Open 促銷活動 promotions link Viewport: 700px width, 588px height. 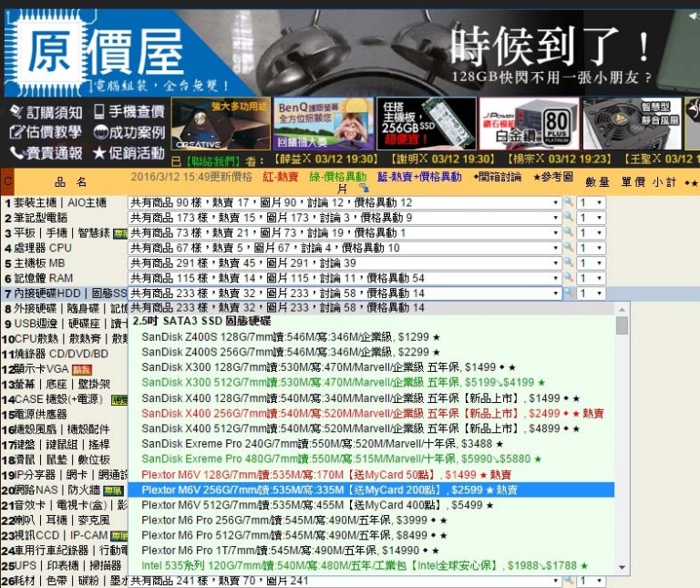pyautogui.click(x=129, y=152)
